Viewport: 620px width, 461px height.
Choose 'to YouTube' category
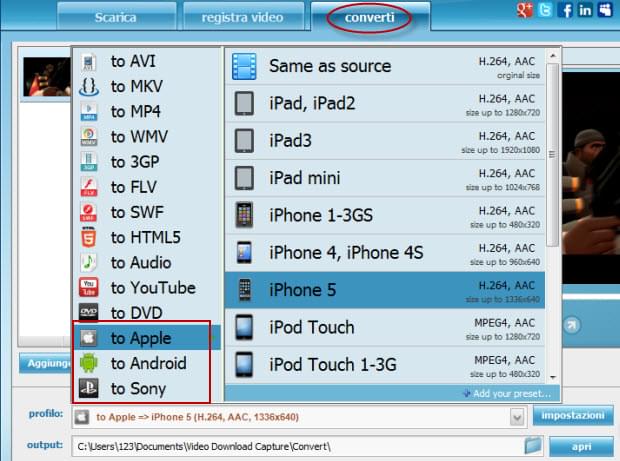tap(147, 287)
